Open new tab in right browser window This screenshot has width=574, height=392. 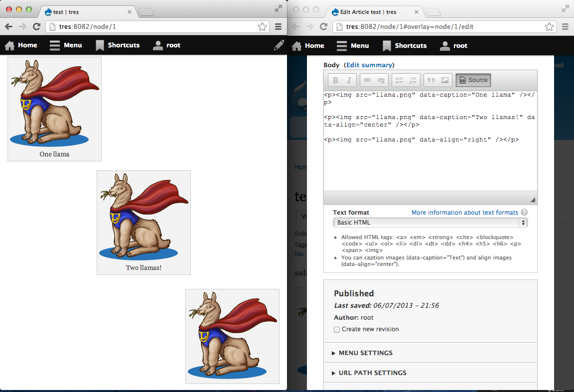pos(433,12)
